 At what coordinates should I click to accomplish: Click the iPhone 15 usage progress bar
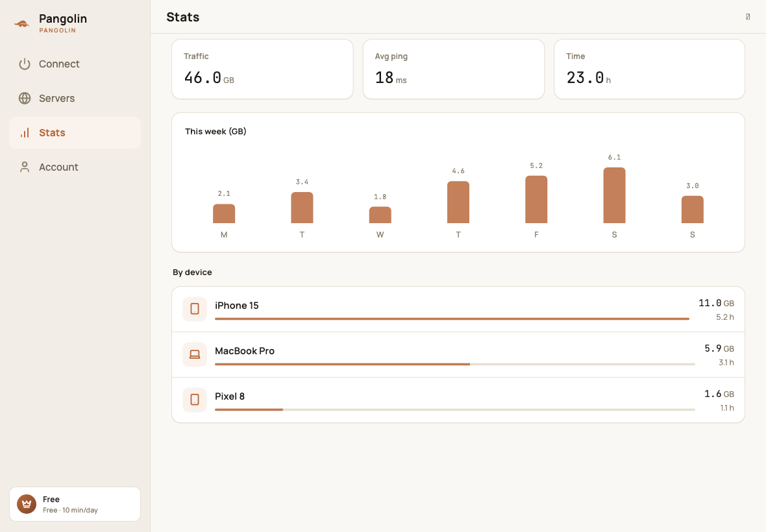[452, 319]
